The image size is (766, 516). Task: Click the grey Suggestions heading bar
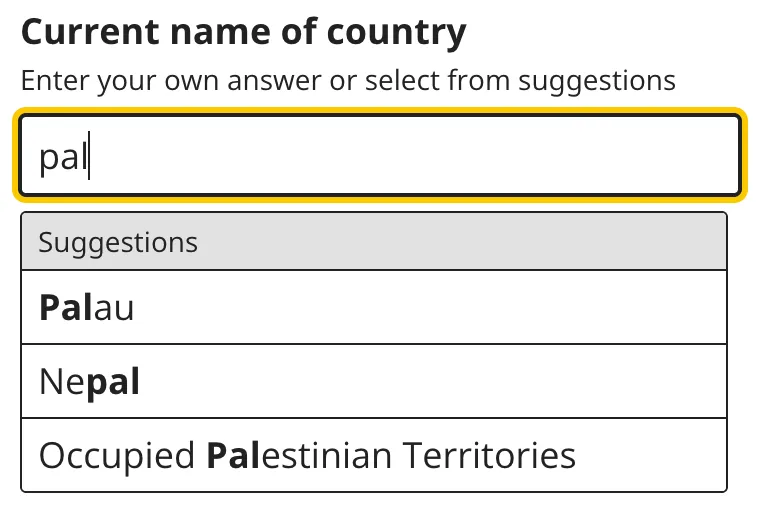click(374, 242)
